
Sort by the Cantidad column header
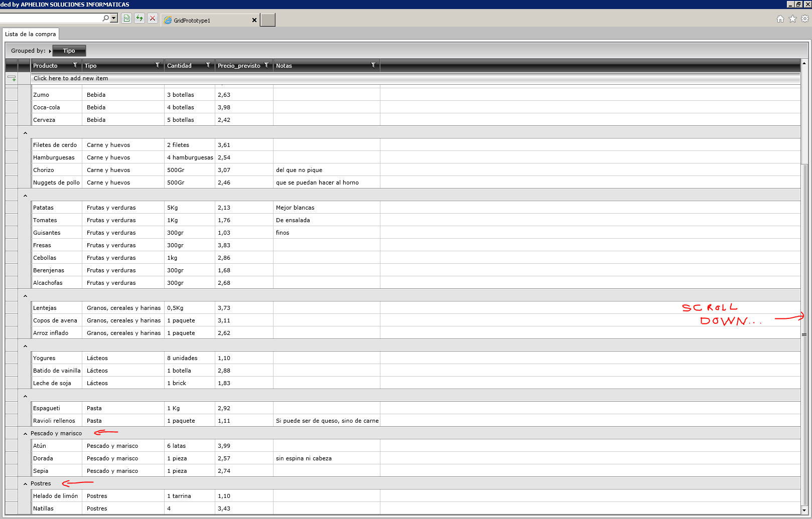pos(179,66)
